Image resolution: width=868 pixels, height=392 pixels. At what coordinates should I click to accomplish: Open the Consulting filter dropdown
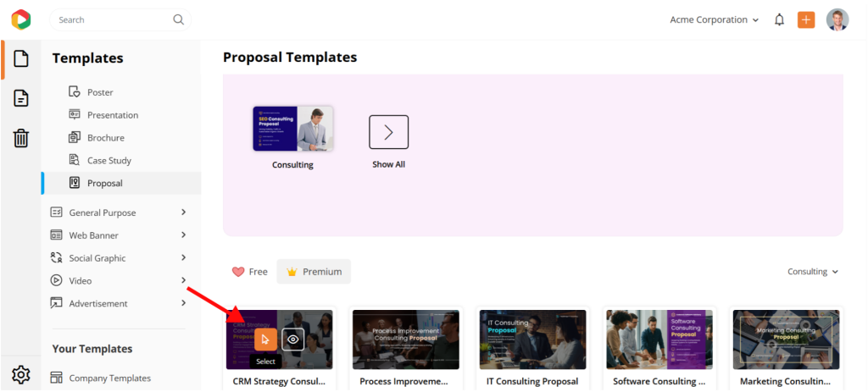813,272
